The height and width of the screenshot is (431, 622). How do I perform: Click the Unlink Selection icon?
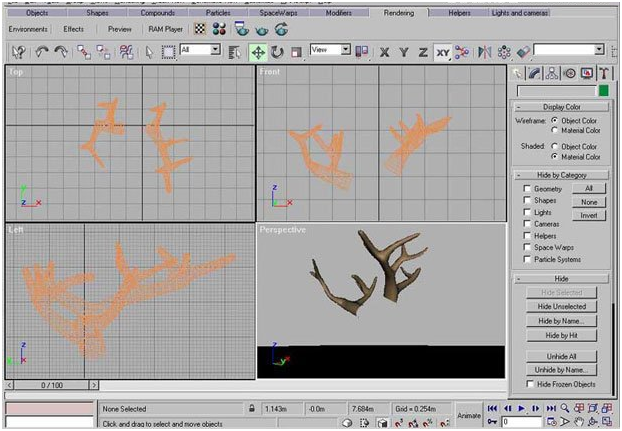coord(104,52)
